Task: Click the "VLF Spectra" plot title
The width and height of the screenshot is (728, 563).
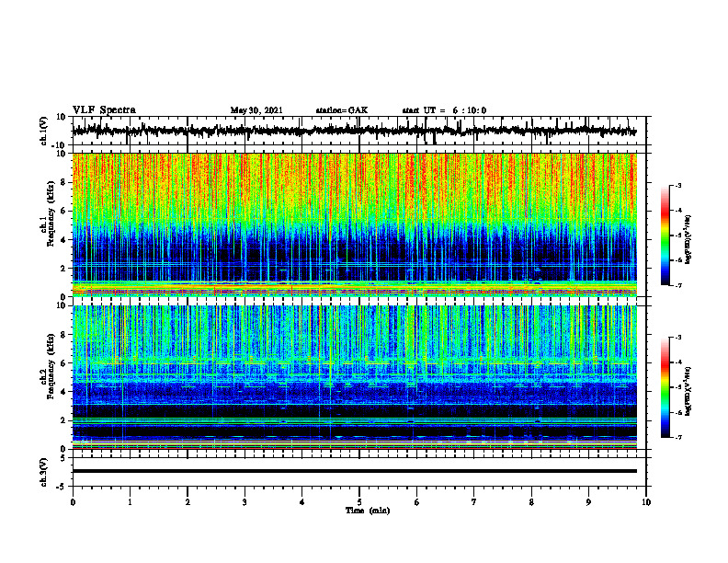Action: click(x=104, y=110)
